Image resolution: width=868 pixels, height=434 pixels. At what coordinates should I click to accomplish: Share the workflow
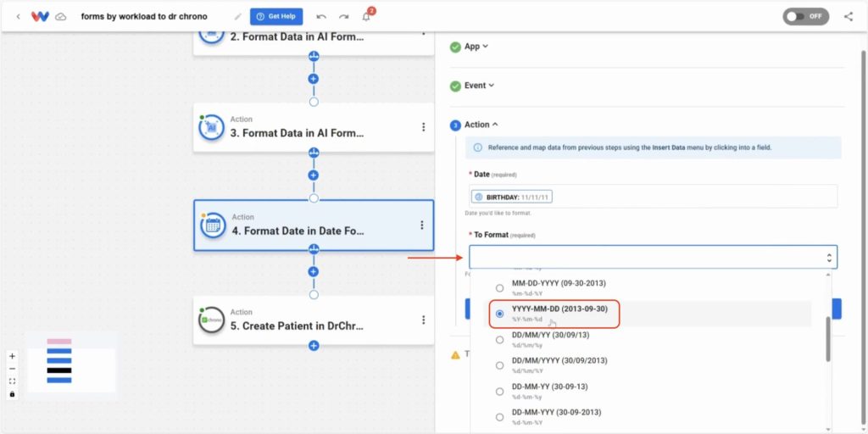click(848, 17)
